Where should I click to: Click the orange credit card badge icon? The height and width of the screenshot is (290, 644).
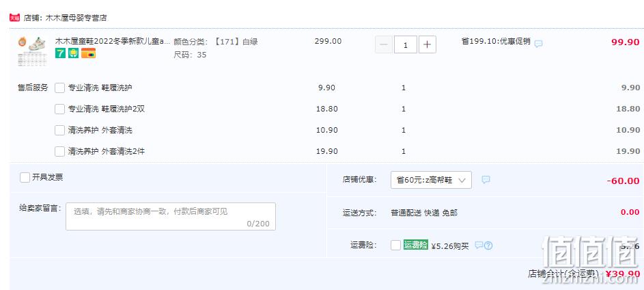[x=88, y=53]
